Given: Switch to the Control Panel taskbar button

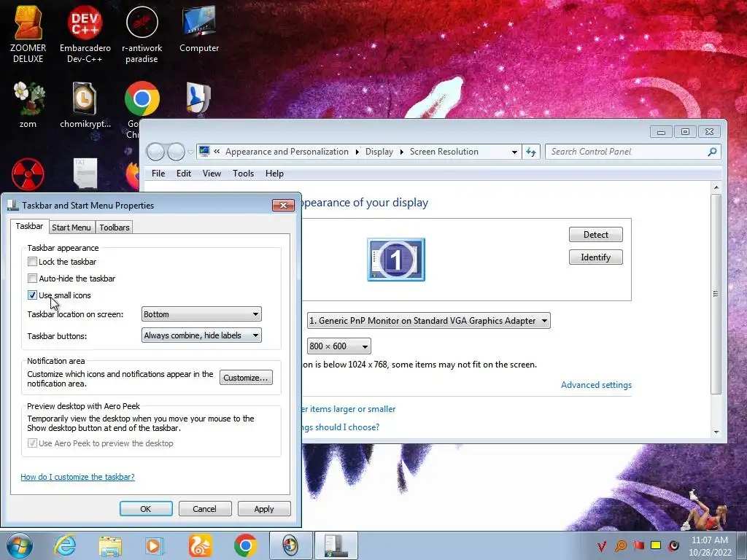Looking at the screenshot, I should tap(290, 545).
